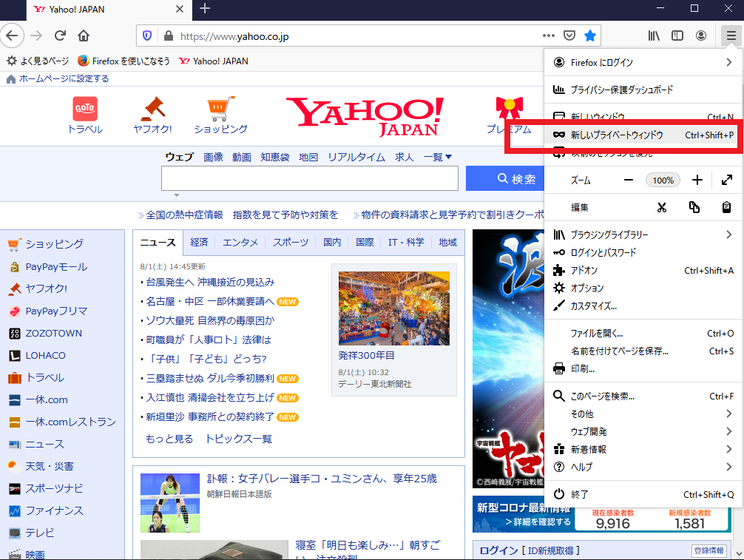This screenshot has height=560, width=744.
Task: Toggle the sidebar view icon
Action: point(677,36)
